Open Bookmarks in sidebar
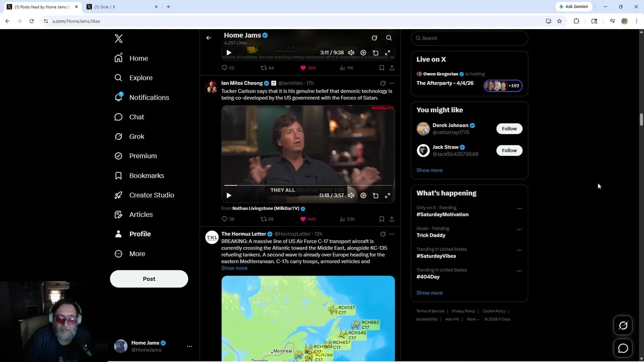This screenshot has width=644, height=362. [x=139, y=175]
